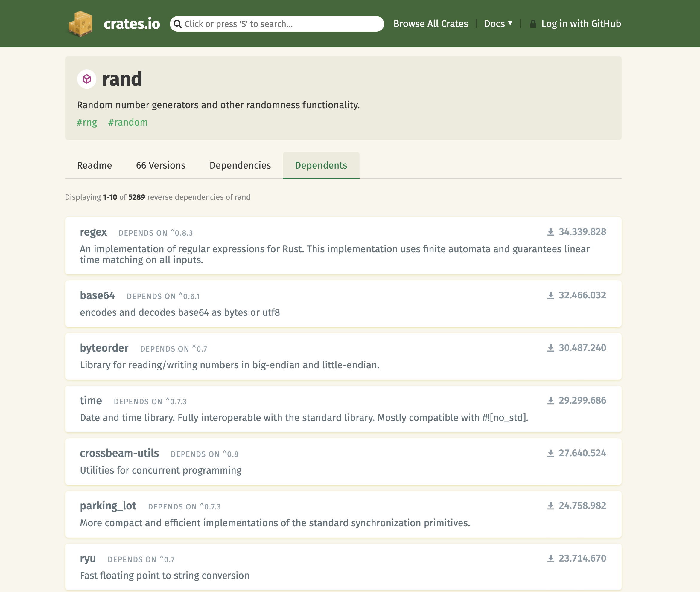Open the base64 crate page

97,295
